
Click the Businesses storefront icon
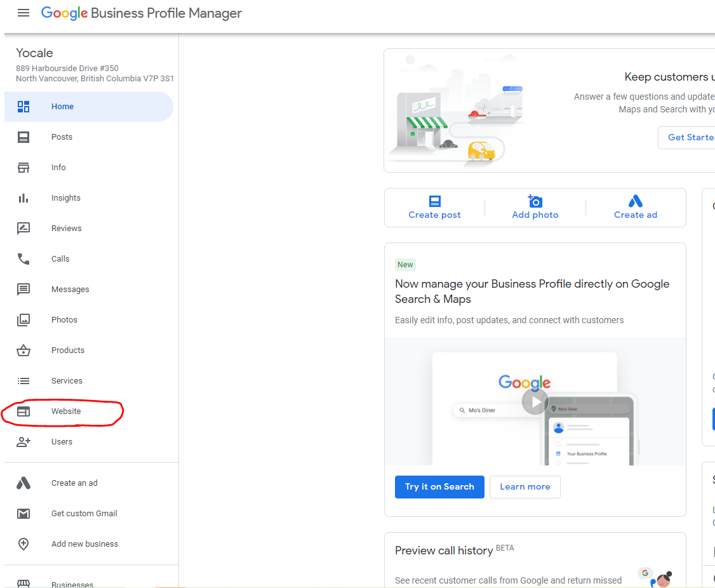pyautogui.click(x=23, y=584)
